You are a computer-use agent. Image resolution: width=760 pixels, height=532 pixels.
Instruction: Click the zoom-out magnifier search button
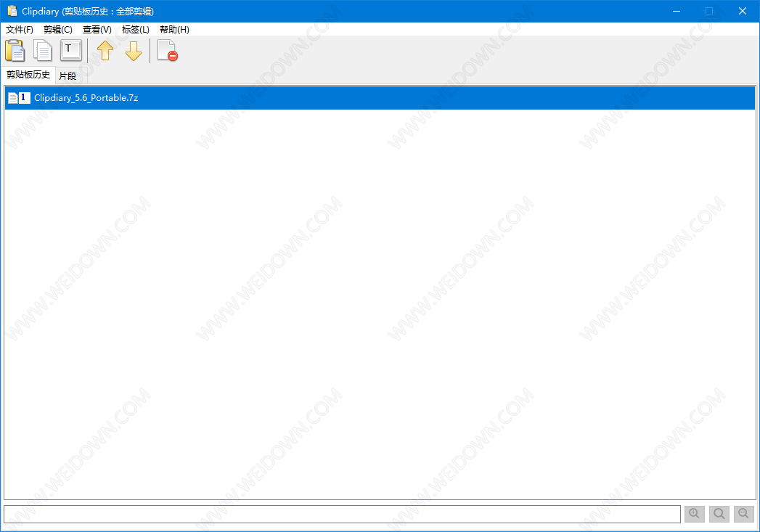(744, 514)
